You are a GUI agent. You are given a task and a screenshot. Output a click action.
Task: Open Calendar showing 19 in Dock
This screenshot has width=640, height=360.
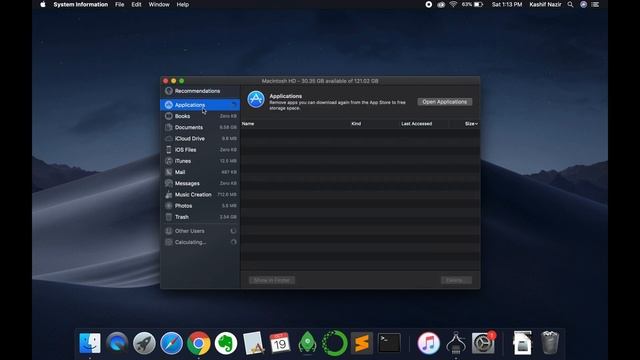pyautogui.click(x=280, y=343)
